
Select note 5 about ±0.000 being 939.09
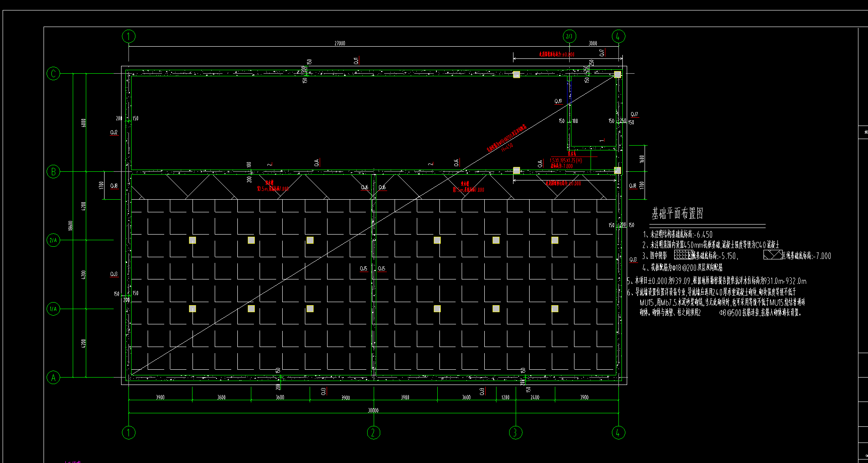716,281
